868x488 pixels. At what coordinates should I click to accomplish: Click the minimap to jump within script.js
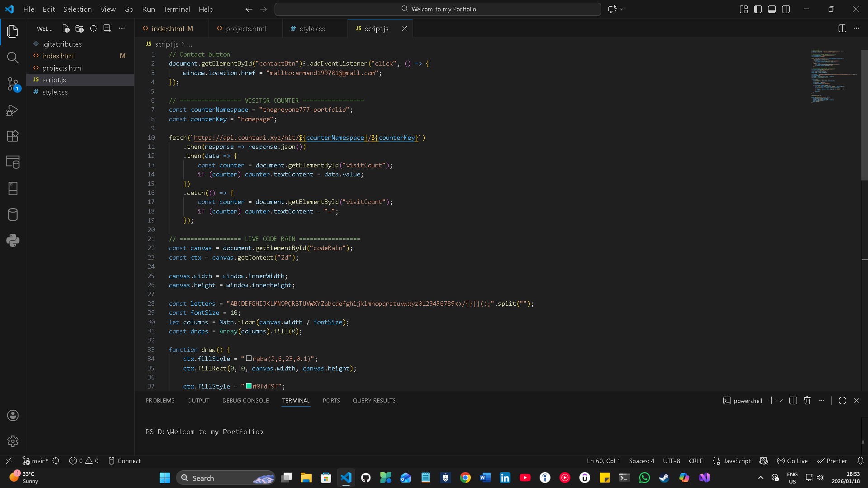click(832, 77)
